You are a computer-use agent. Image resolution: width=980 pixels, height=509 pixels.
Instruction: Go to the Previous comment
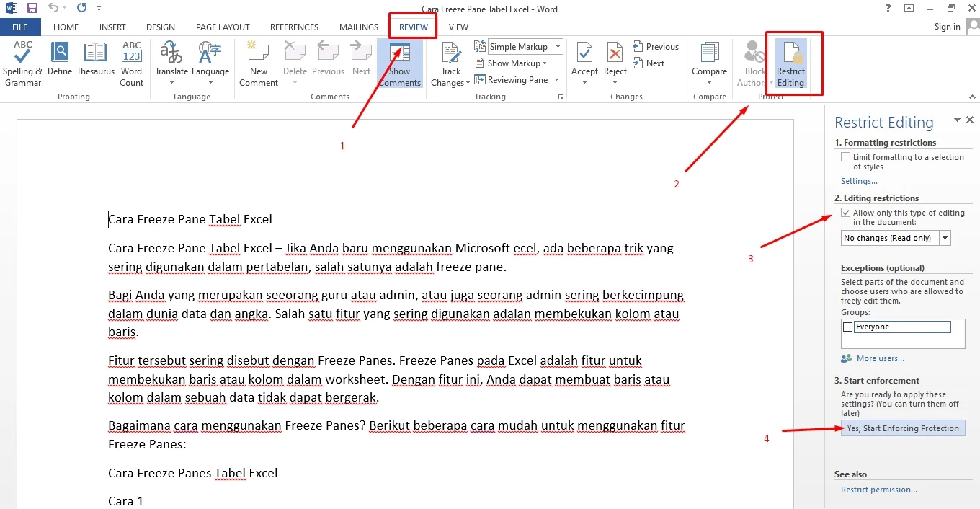(x=329, y=58)
